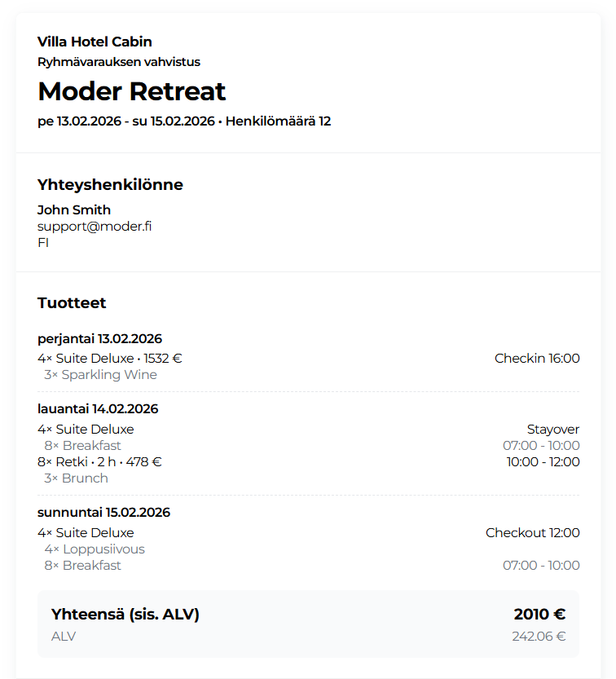Image resolution: width=616 pixels, height=679 pixels.
Task: Click the 3× Brunch item
Action: pyautogui.click(x=76, y=478)
